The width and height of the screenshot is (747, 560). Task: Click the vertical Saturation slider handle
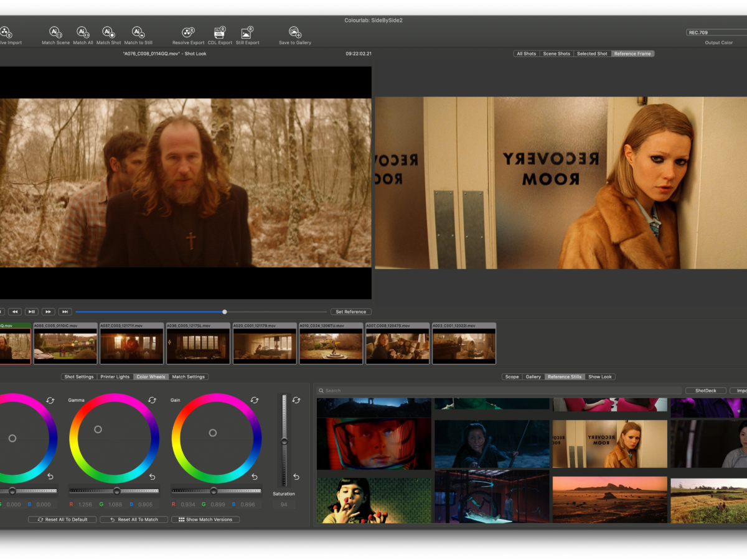284,441
